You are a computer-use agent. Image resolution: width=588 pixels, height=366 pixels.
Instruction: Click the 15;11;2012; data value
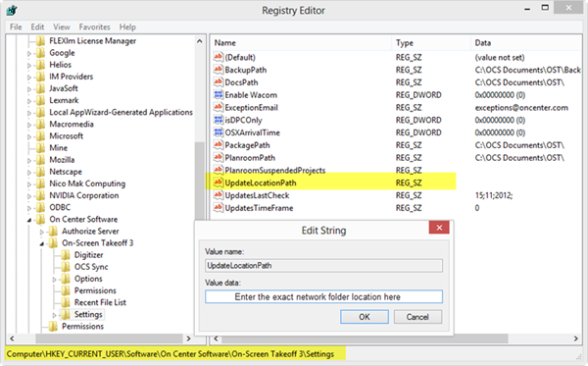[x=494, y=195]
